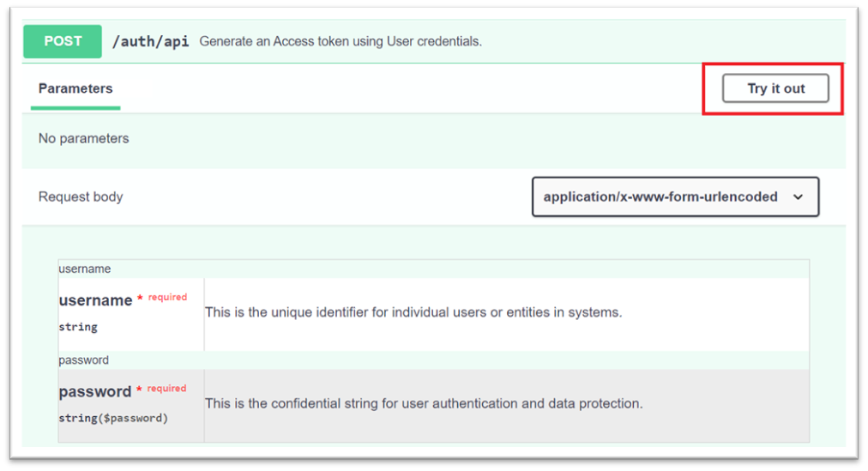Click the /auth/api endpoint path

coord(151,41)
